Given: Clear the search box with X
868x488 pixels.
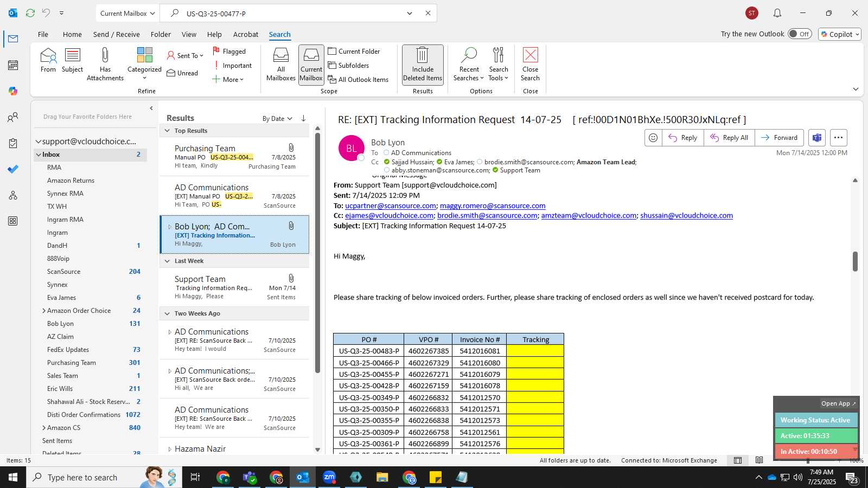Looking at the screenshot, I should click(427, 13).
